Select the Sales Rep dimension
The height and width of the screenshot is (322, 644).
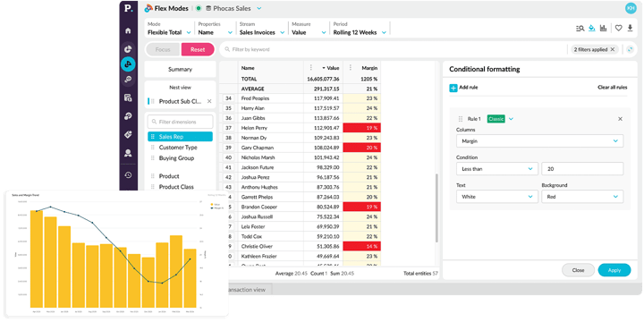(x=180, y=137)
